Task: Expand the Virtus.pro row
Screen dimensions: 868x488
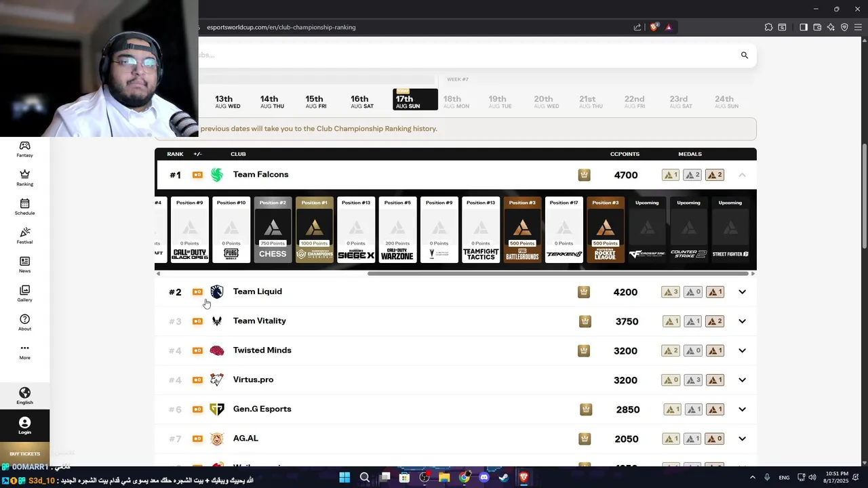Action: pyautogui.click(x=742, y=380)
